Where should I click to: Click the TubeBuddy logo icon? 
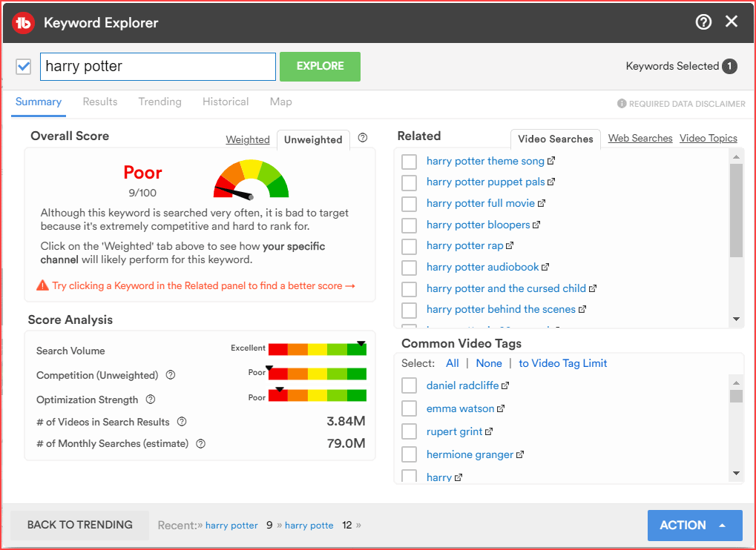[23, 22]
